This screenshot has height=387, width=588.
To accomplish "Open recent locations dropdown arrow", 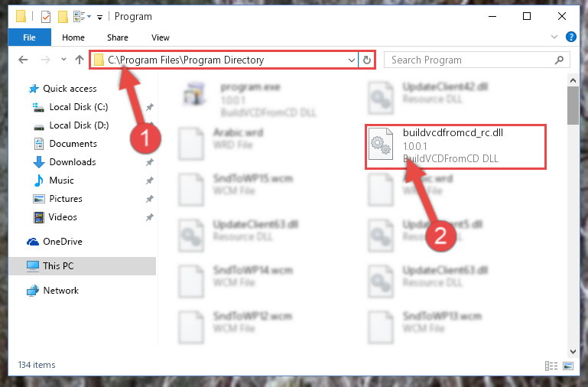I will 63,59.
